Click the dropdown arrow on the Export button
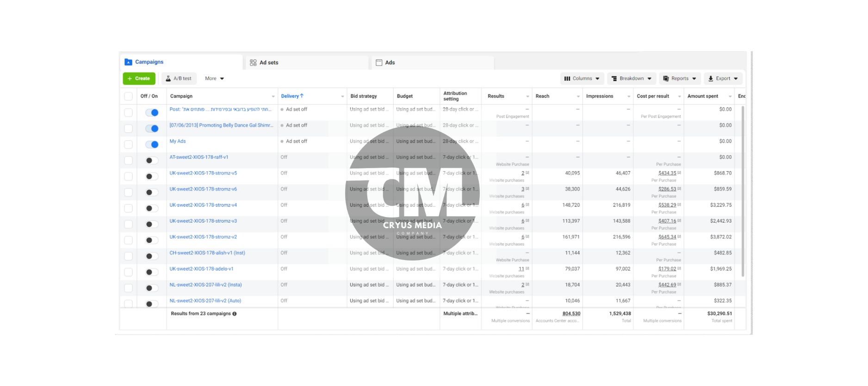 pos(736,79)
